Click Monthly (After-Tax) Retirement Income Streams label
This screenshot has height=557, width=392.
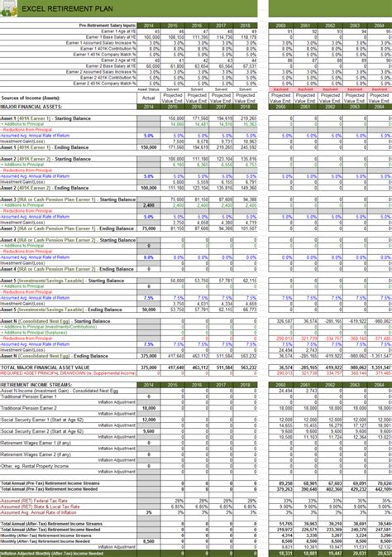coord(46,535)
